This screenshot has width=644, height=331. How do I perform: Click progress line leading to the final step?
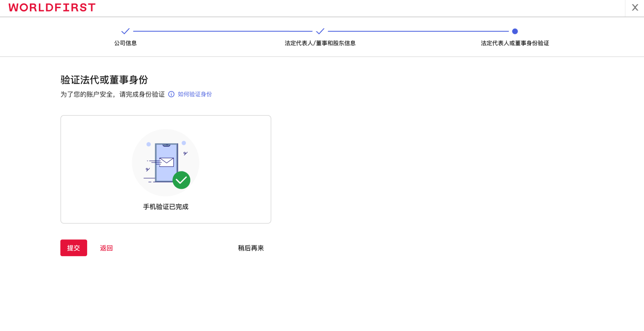point(418,31)
